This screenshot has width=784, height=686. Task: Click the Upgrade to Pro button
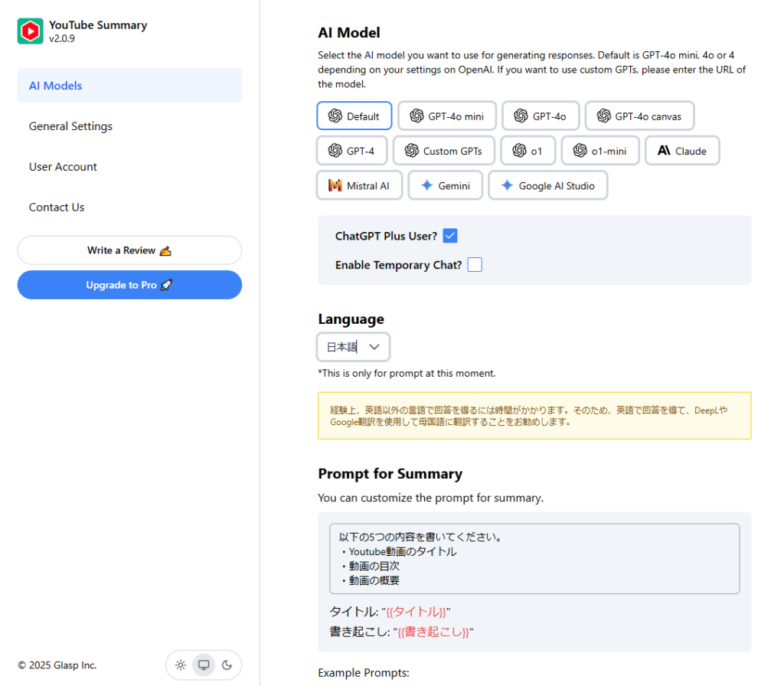129,285
